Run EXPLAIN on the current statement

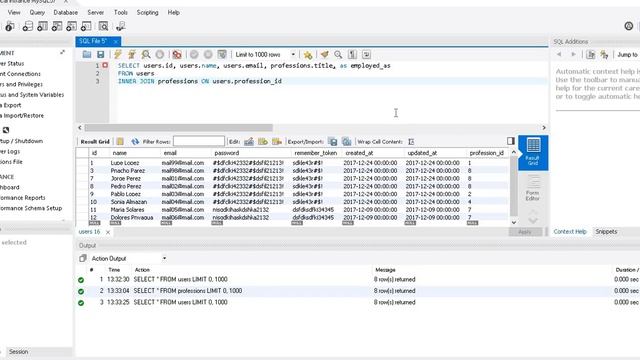tap(146, 54)
